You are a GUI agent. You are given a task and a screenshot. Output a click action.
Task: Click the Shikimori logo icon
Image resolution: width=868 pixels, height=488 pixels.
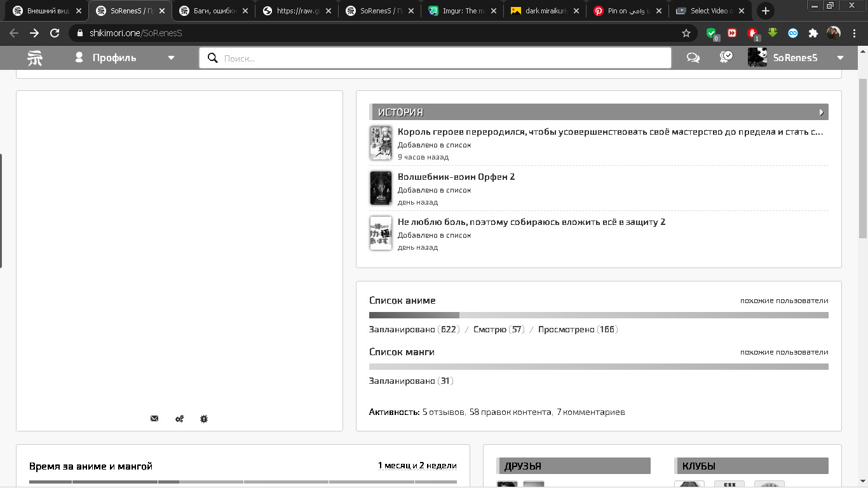tap(35, 58)
